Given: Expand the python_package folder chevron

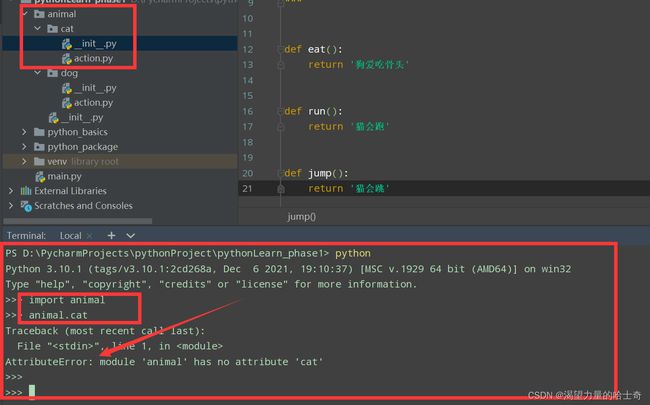Looking at the screenshot, I should [x=24, y=147].
